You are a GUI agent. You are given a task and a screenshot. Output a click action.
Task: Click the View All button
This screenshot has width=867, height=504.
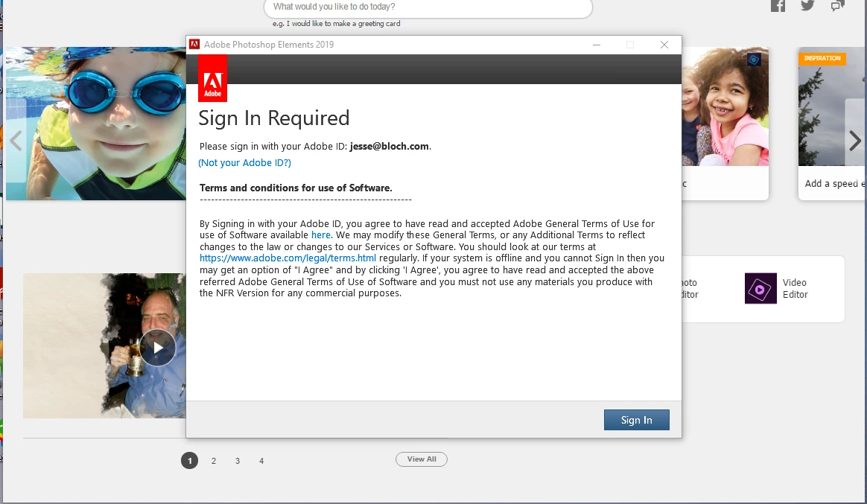click(x=422, y=459)
